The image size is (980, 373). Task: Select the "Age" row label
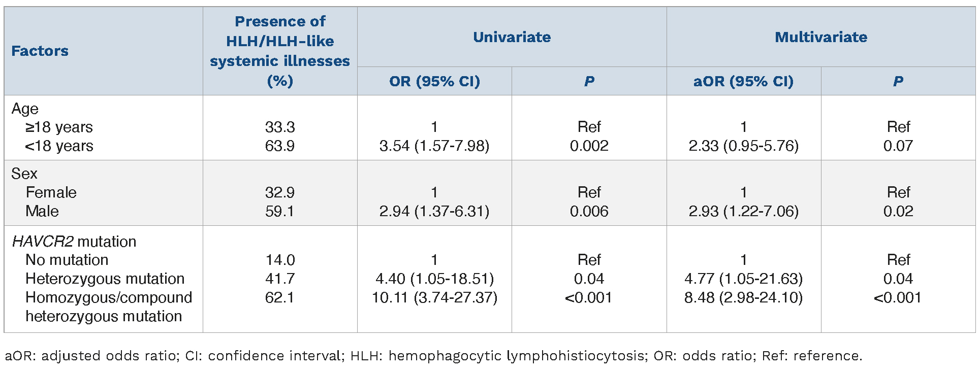(25, 109)
